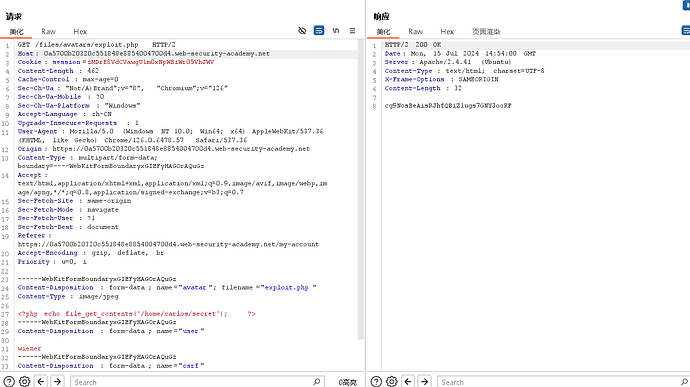Switch response view to Raw tab
This screenshot has height=387, width=690.
415,32
